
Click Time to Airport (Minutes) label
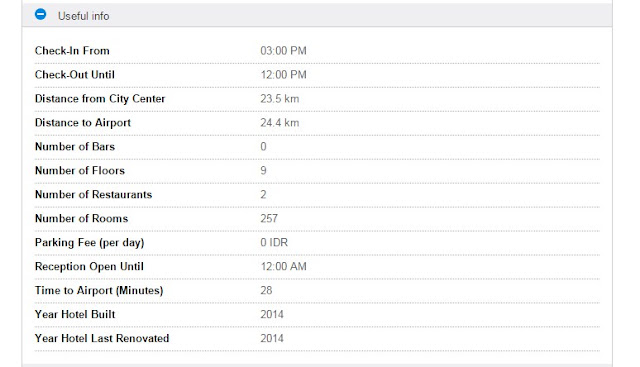tap(99, 291)
